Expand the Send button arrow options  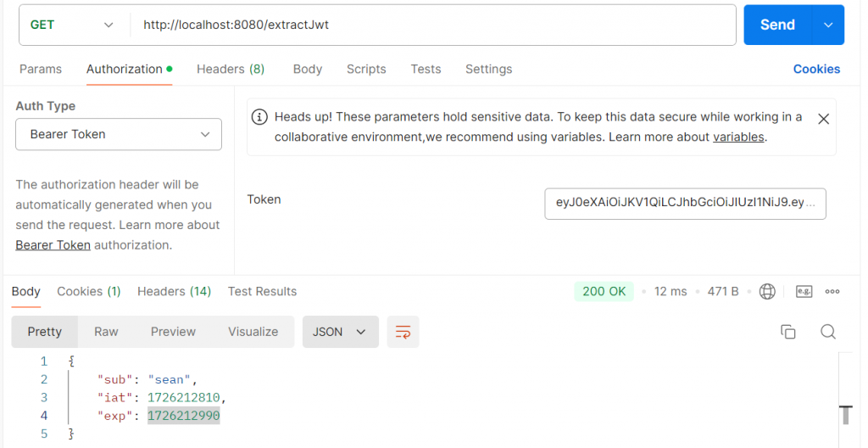point(828,25)
